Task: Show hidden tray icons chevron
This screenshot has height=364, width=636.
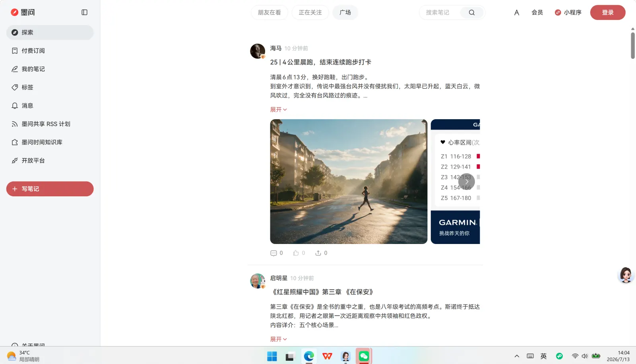Action: (517, 356)
